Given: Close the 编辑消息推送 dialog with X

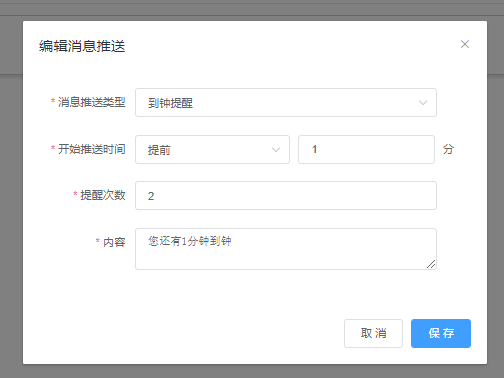Looking at the screenshot, I should [465, 44].
